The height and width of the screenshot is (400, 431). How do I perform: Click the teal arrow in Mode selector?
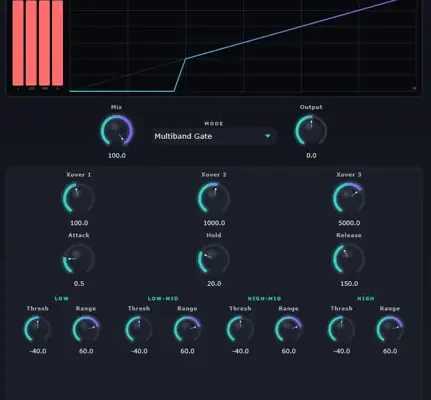268,136
